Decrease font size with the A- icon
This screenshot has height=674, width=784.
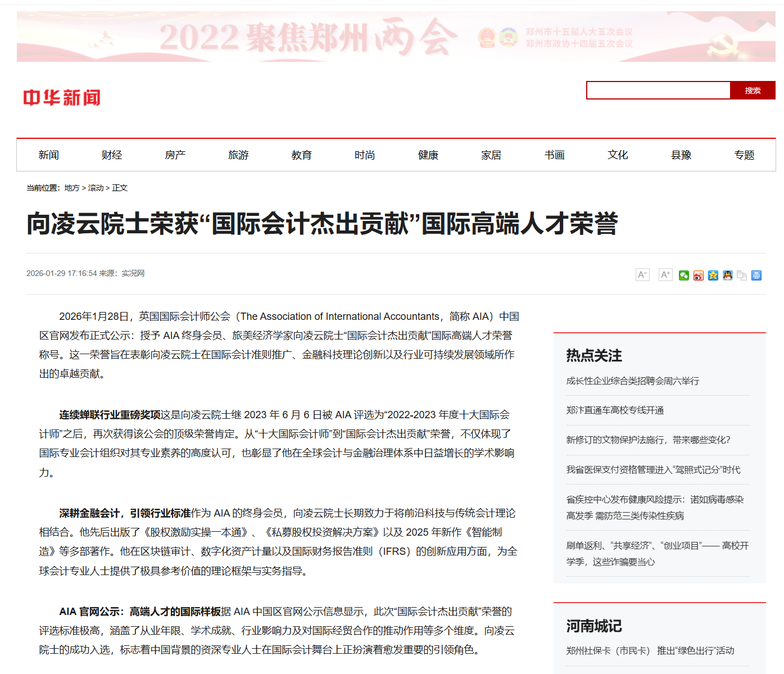pos(642,275)
